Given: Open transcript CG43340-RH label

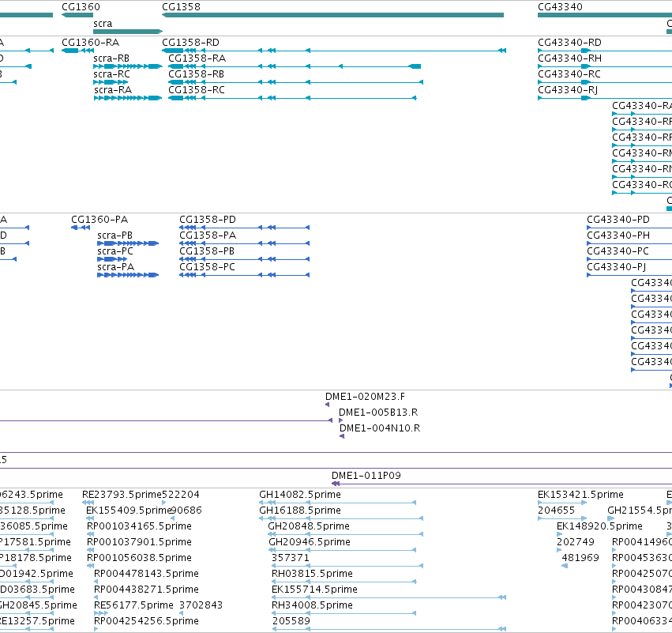Looking at the screenshot, I should [569, 58].
